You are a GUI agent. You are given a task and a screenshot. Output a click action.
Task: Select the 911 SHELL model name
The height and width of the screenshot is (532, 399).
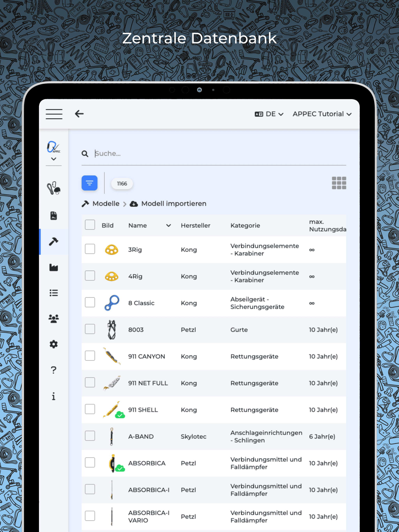143,410
